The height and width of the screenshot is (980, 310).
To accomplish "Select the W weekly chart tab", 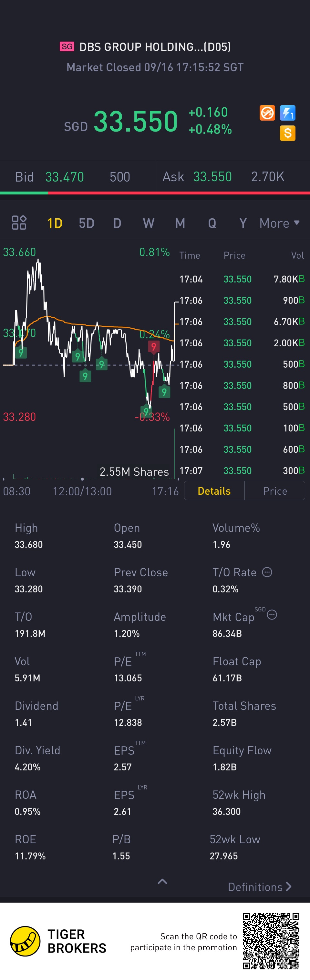I will pos(149,223).
